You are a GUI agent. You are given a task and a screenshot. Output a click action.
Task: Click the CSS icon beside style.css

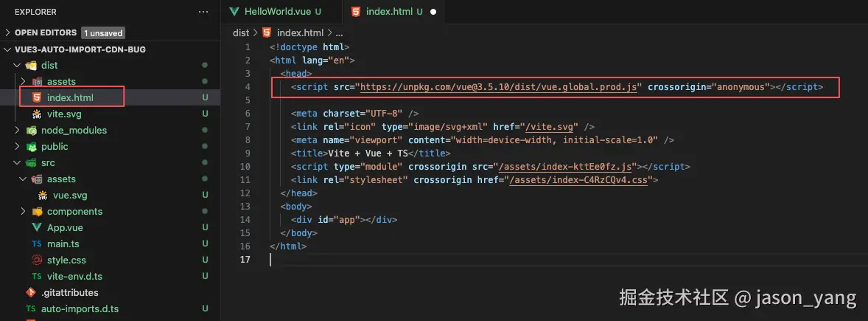pos(37,260)
